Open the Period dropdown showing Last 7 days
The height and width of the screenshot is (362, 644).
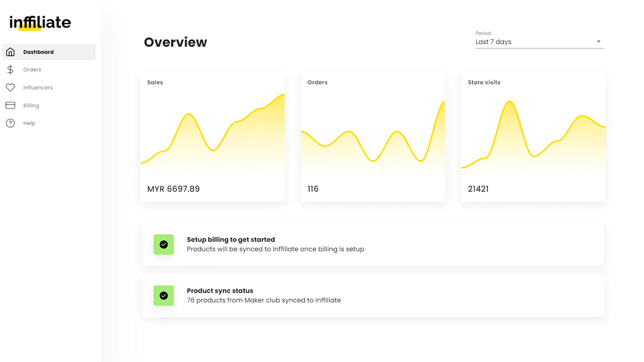tap(539, 42)
